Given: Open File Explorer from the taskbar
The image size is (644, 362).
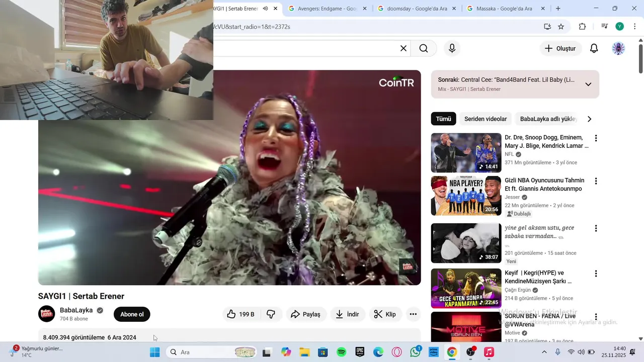Looking at the screenshot, I should (304, 352).
